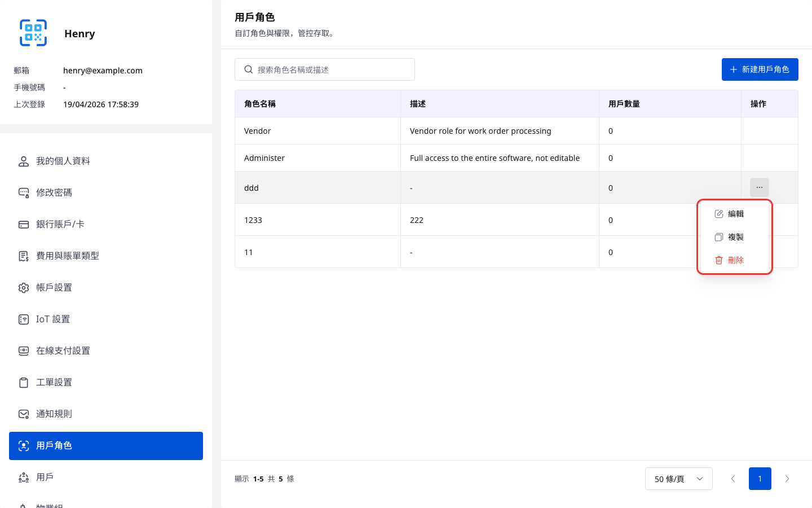Open 在線支付設置 in the sidebar
The image size is (812, 508).
(106, 351)
